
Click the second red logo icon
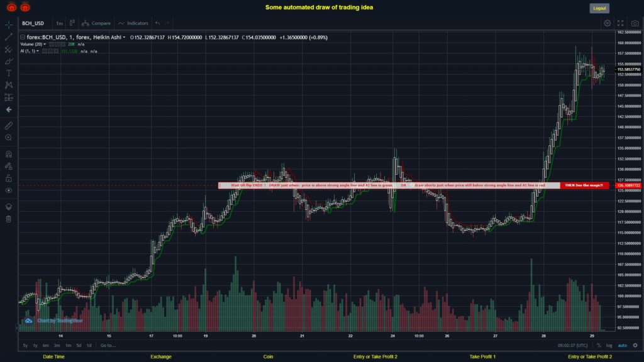coord(25,7)
